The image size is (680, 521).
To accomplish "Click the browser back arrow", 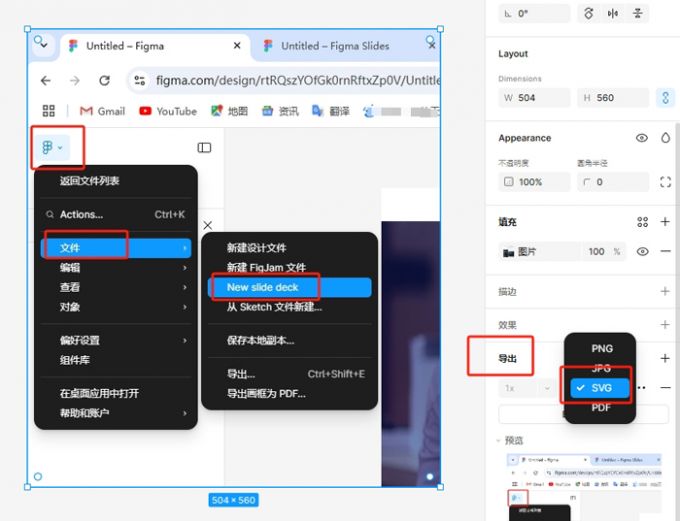I will click(46, 81).
